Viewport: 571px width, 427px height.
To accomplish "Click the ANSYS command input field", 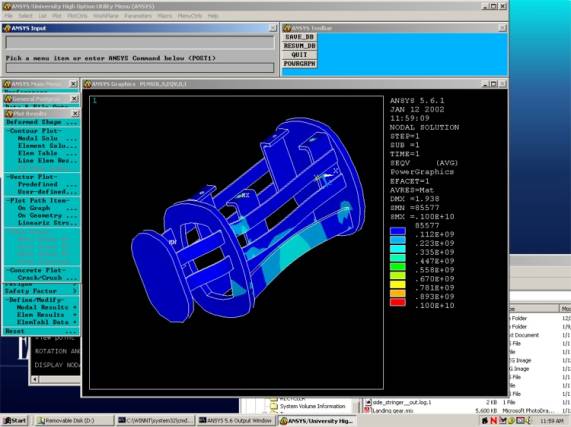I will coord(140,68).
